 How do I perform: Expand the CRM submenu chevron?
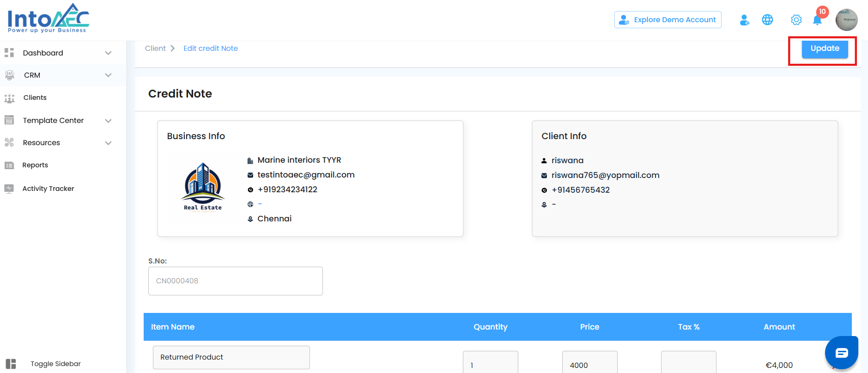pyautogui.click(x=108, y=75)
